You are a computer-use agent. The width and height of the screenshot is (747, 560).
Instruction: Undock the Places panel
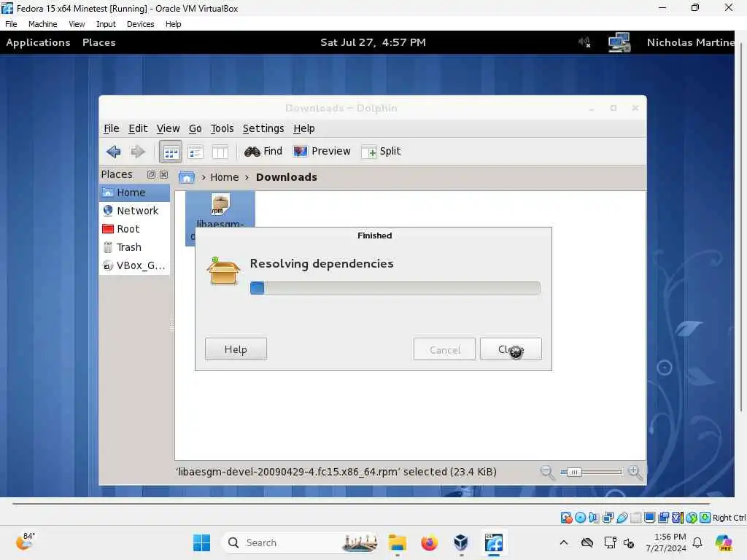tap(151, 175)
